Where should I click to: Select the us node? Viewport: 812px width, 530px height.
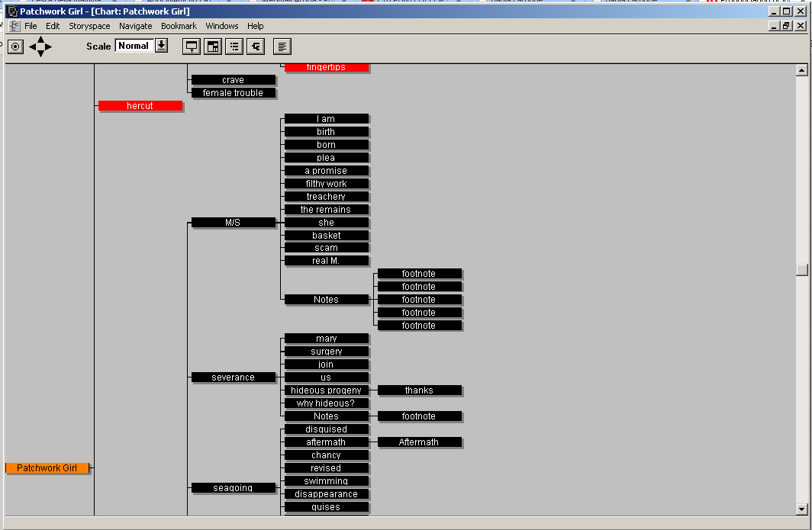[x=327, y=377]
